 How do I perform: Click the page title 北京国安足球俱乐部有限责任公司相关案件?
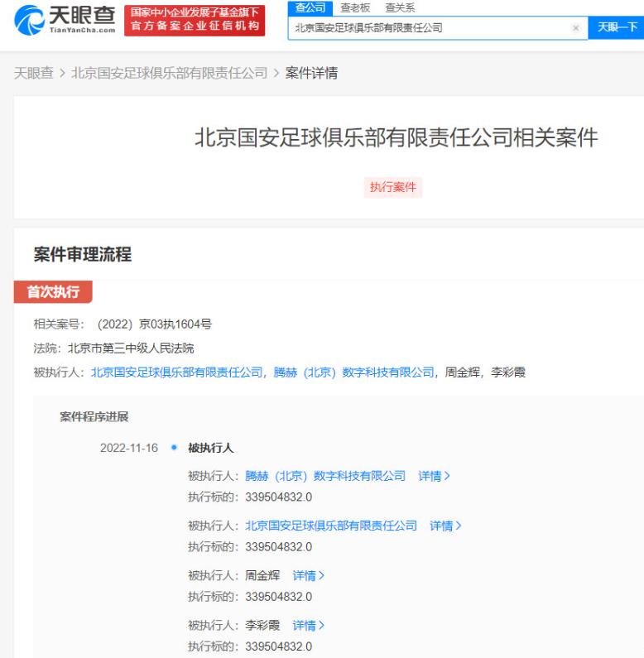click(396, 137)
